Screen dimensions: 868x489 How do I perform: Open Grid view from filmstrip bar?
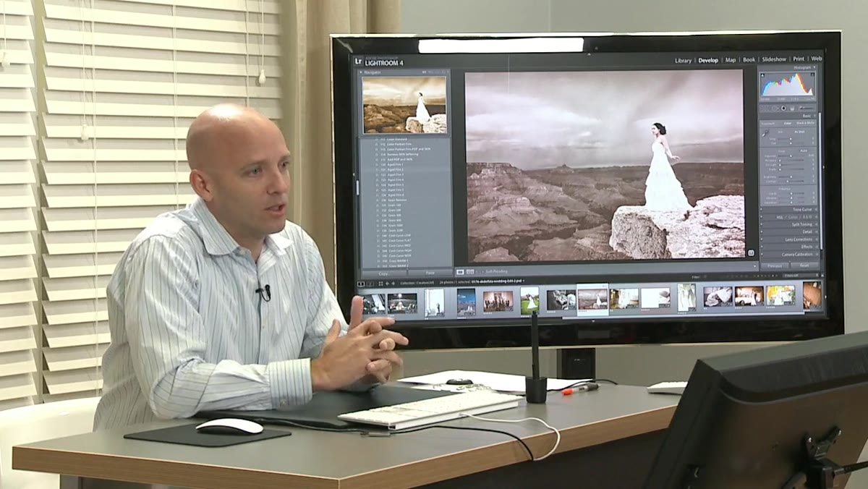coord(380,284)
